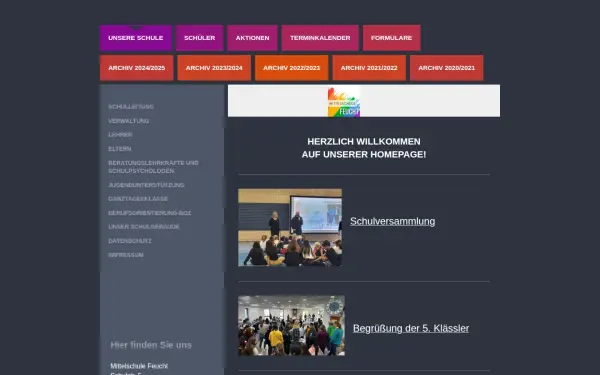Open Archiv 2022/2023

(292, 68)
